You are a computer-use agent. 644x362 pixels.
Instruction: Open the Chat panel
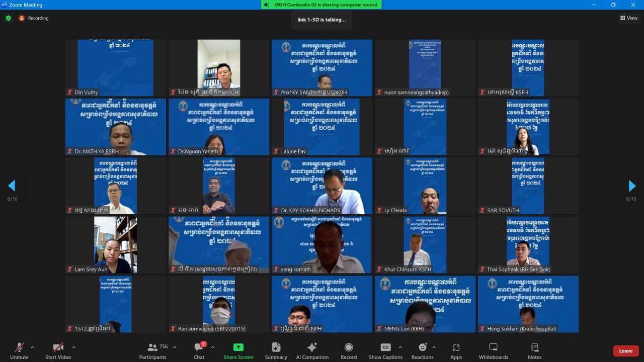tap(199, 350)
